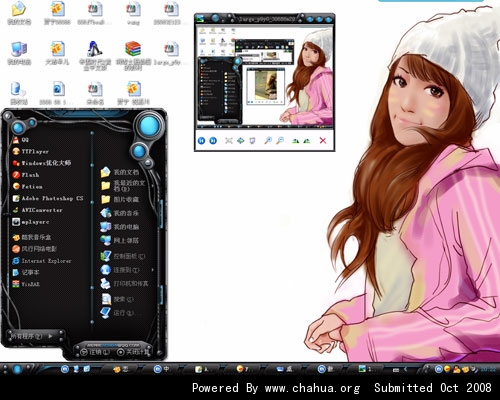
Task: Click best fit icon in picture viewer
Action: pyautogui.click(x=228, y=141)
